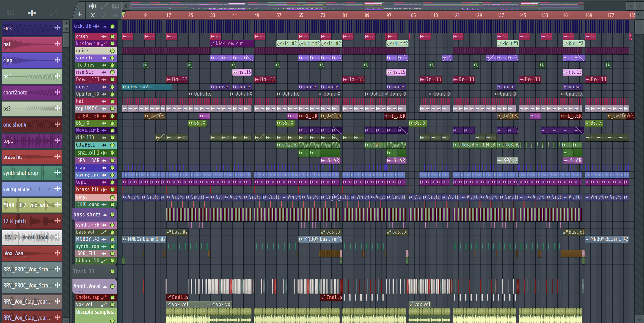Screen dimensions: 644x323
Task: Click the automation icon on the hi boo..fill track
Action: pyautogui.click(x=104, y=260)
